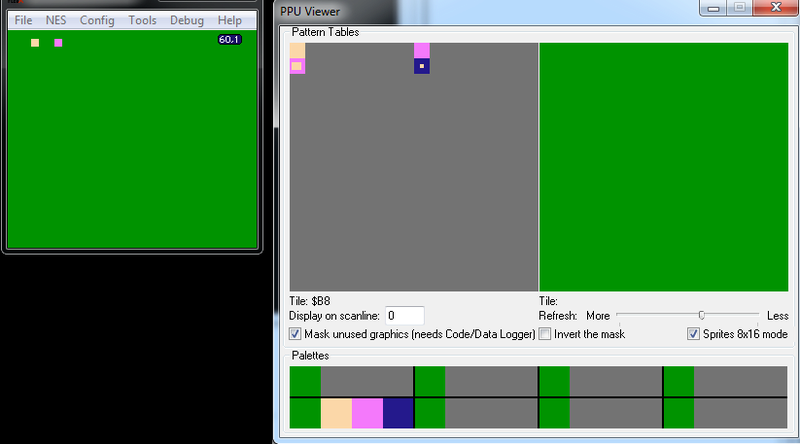The height and width of the screenshot is (444, 800).
Task: Click the 60.1 FPS counter
Action: pyautogui.click(x=229, y=39)
